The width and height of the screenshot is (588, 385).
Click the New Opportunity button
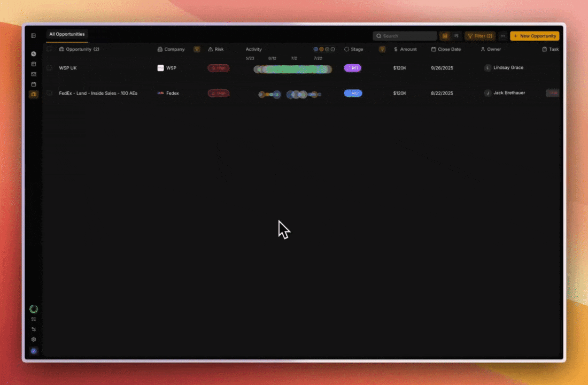pos(534,36)
